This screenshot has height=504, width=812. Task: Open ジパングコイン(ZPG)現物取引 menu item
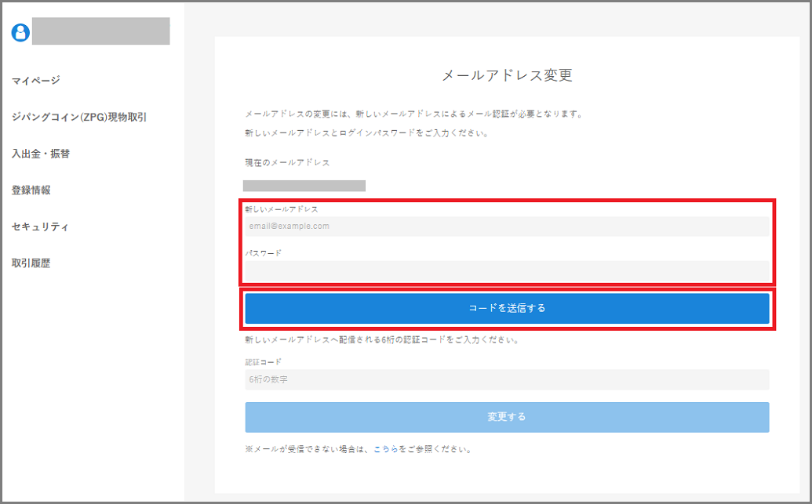79,118
